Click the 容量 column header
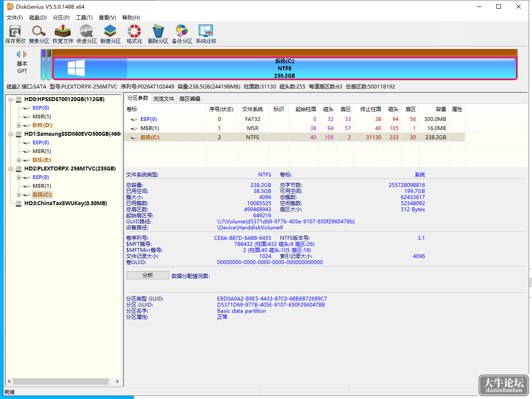Screen dimensions: 532x399 pyautogui.click(x=434, y=109)
